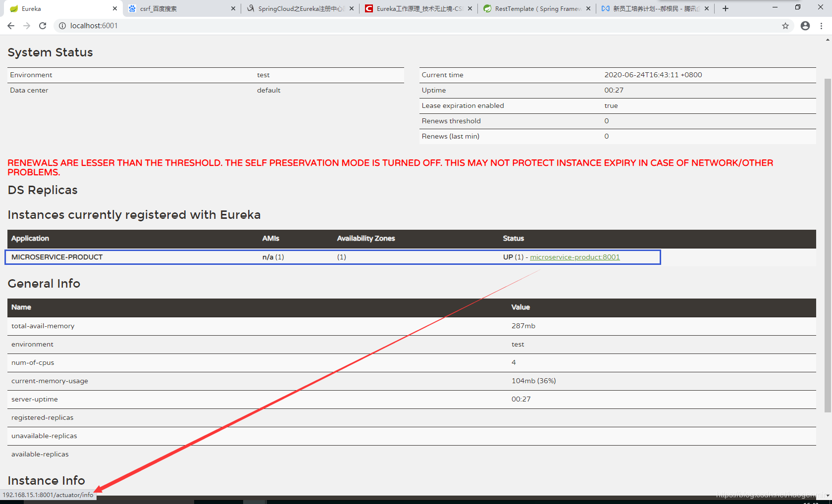Click the Data center value default
Viewport: 832px width, 504px height.
[269, 90]
